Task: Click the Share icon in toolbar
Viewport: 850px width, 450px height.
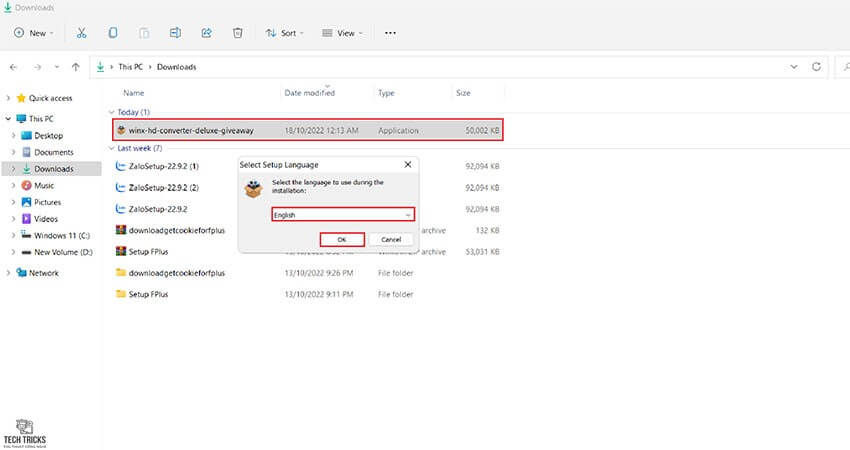Action: pyautogui.click(x=207, y=33)
